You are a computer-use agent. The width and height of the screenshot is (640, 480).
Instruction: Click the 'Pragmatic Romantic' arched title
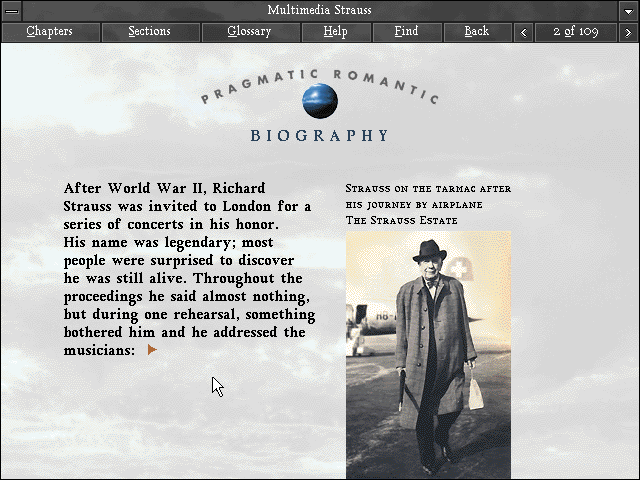coord(320,86)
